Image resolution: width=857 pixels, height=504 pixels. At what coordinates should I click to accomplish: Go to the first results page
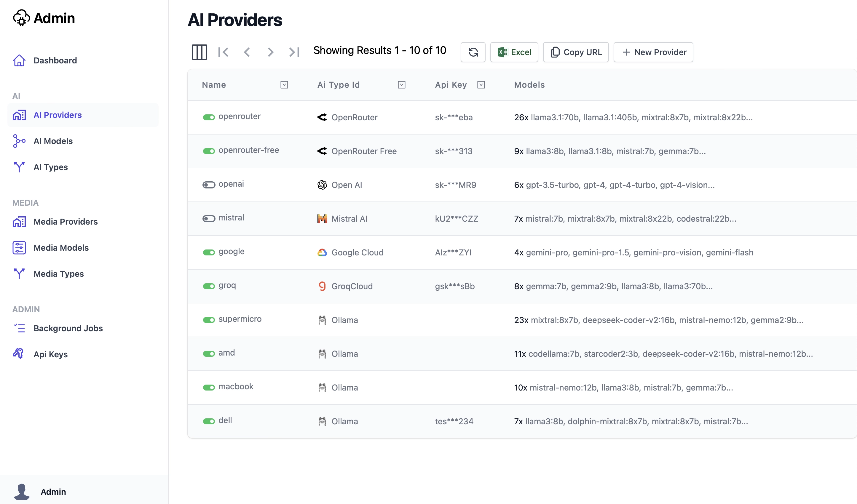tap(223, 52)
